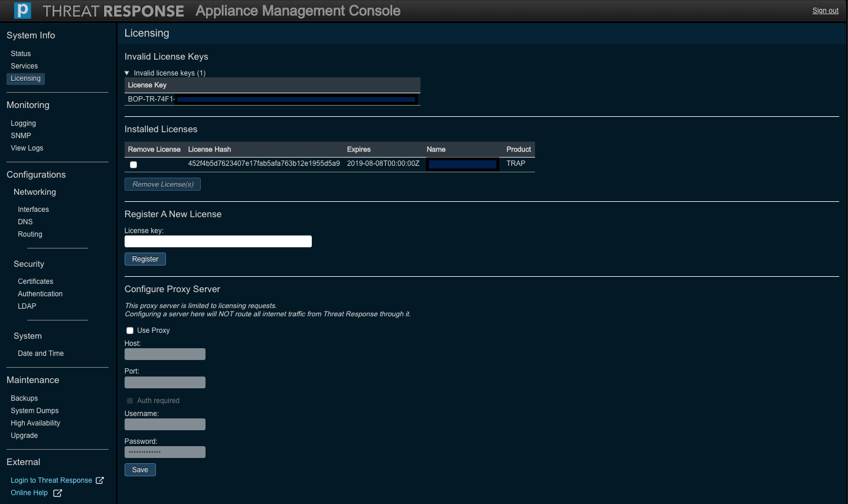Open DNS configuration
848x504 pixels.
click(25, 222)
